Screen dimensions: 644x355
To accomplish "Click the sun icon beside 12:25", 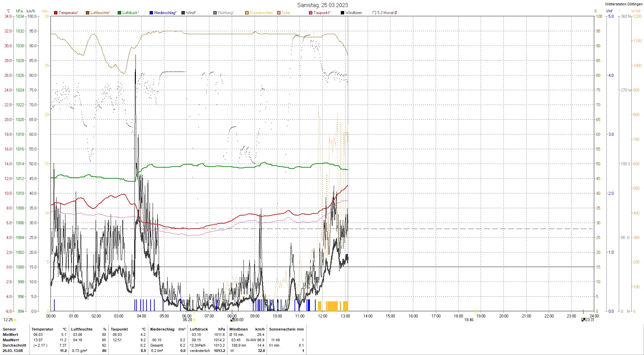I will pyautogui.click(x=15, y=320).
